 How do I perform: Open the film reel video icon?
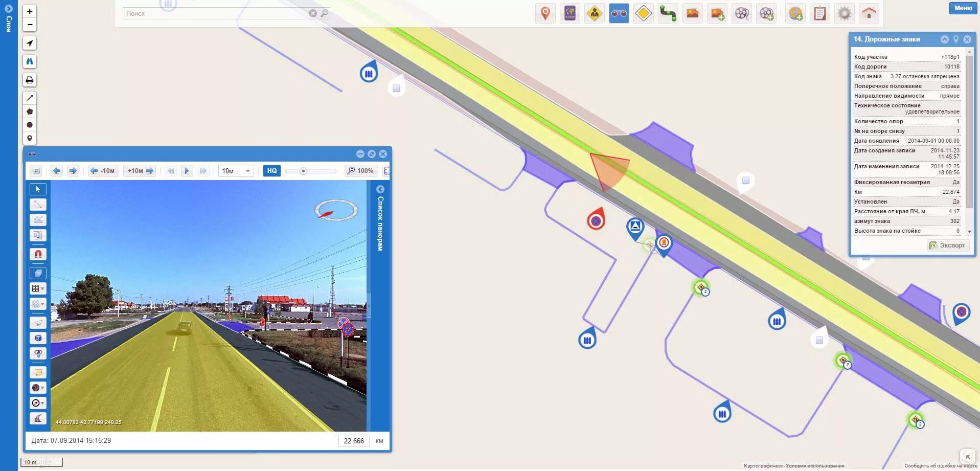(742, 13)
